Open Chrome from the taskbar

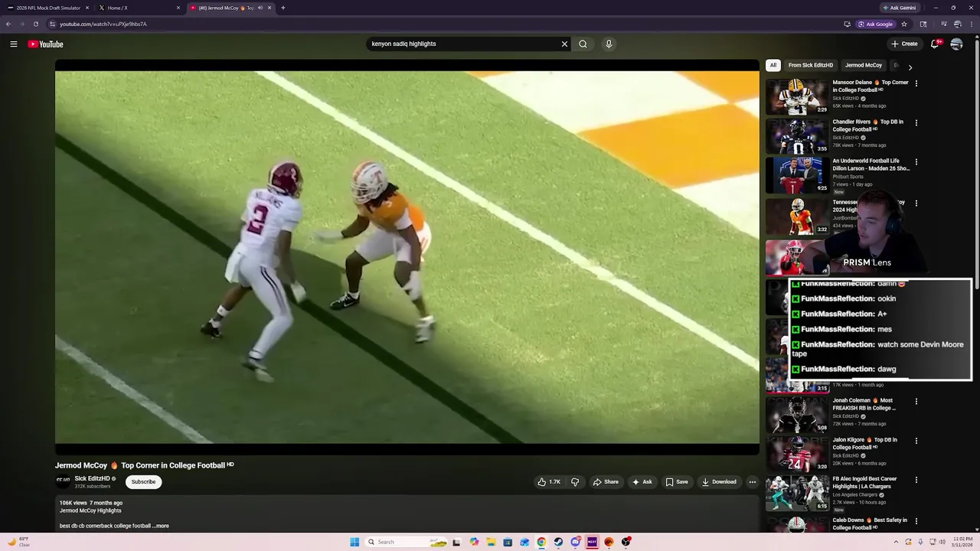(x=541, y=542)
